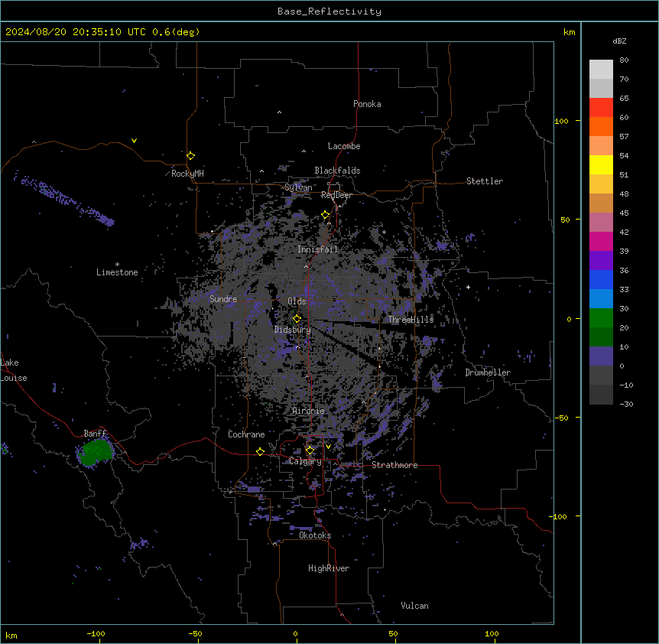This screenshot has height=644, width=659.
Task: Click the Didsbury label
Action: tap(293, 330)
